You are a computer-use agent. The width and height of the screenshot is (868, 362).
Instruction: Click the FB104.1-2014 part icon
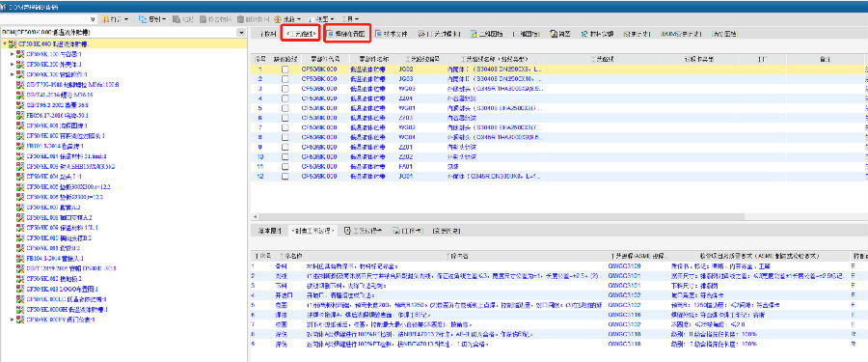point(20,259)
